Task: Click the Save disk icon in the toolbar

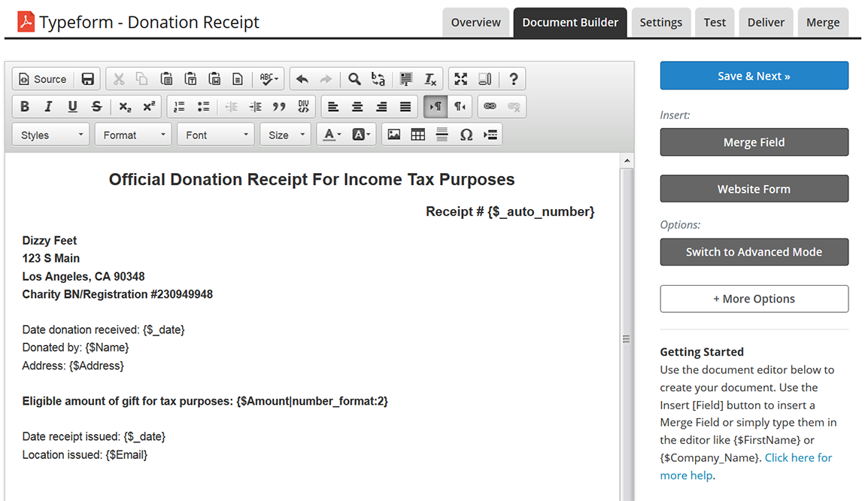Action: coord(88,79)
